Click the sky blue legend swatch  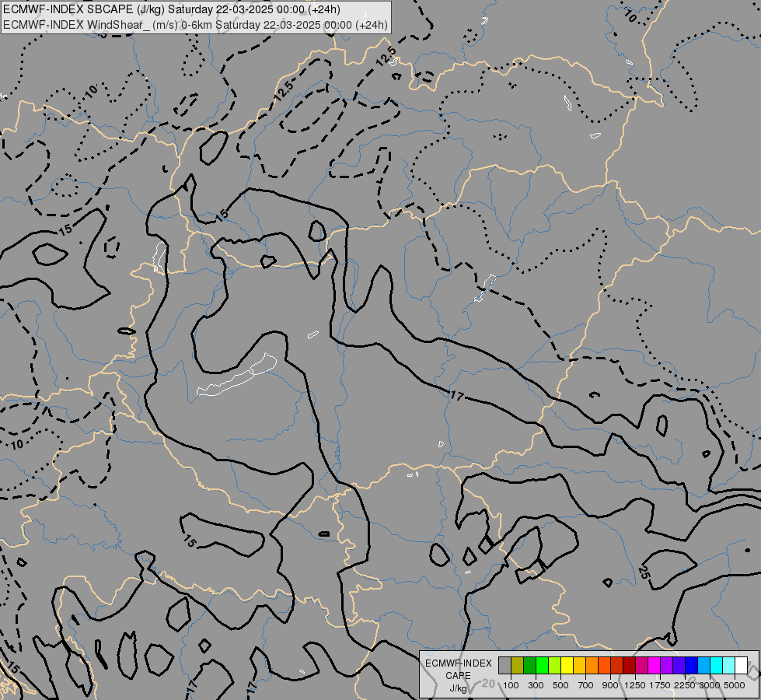[x=703, y=666]
